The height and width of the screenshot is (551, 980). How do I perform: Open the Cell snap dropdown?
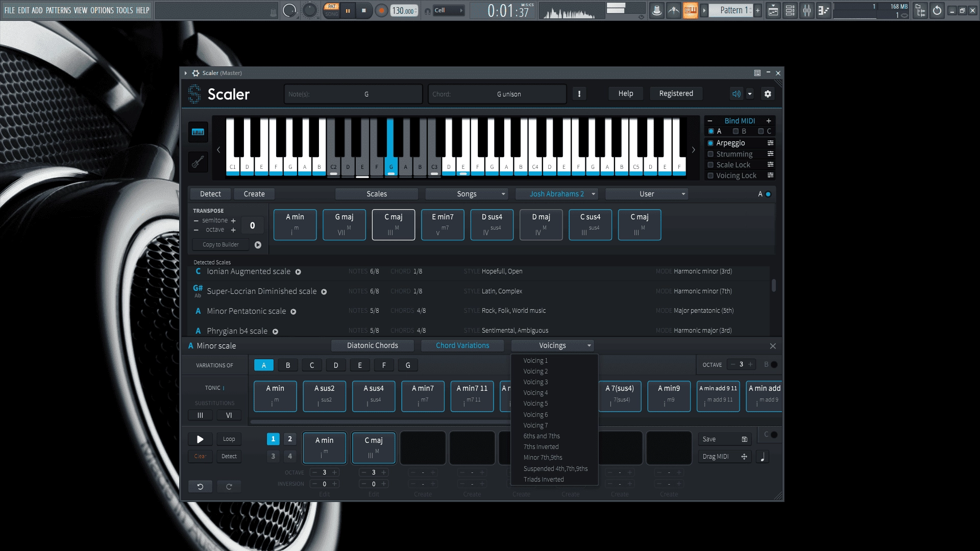449,10
